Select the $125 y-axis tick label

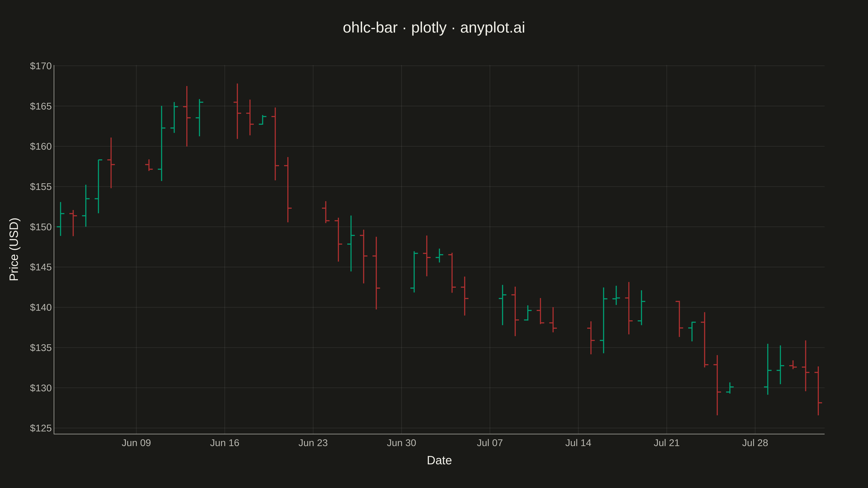[41, 428]
